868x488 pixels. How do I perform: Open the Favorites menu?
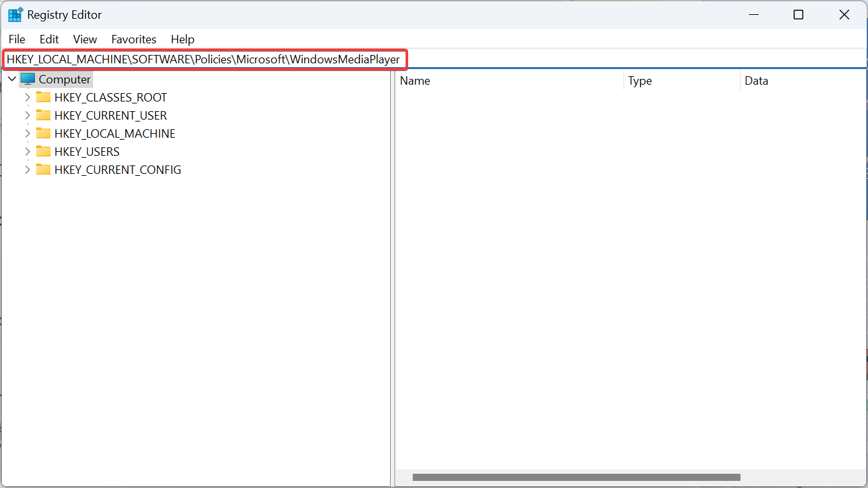point(133,39)
